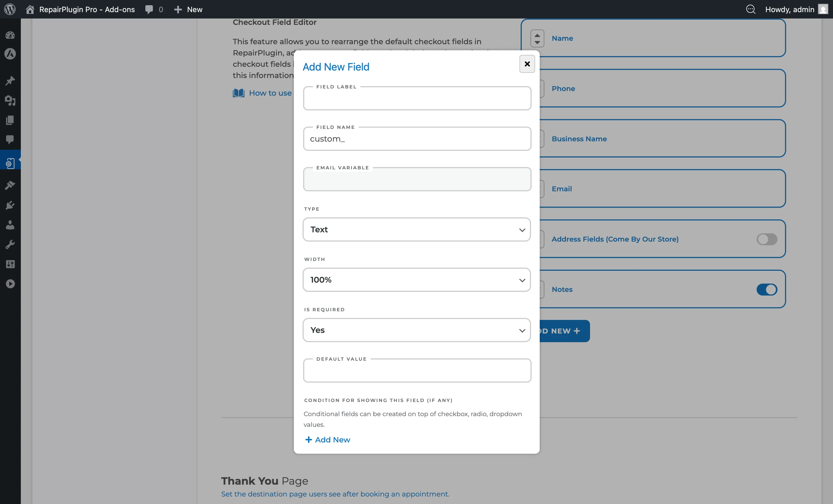Toggle the Email field visibility
833x504 pixels.
767,188
